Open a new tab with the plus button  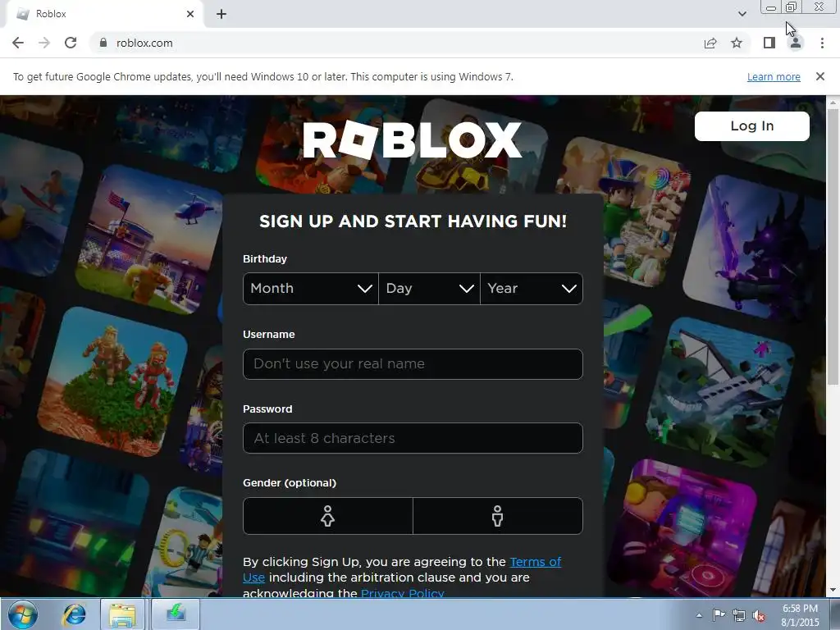[221, 14]
